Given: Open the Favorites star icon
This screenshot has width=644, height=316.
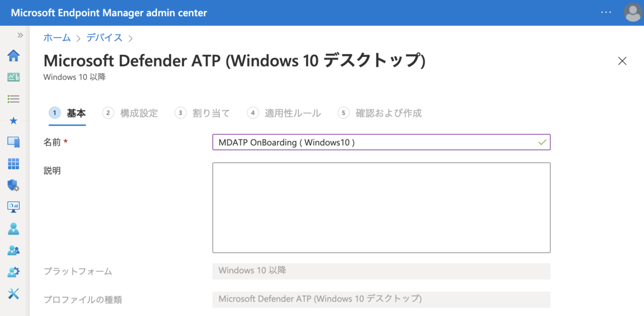Looking at the screenshot, I should [x=13, y=120].
